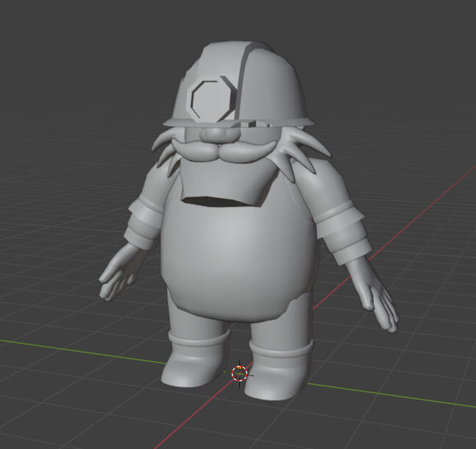The image size is (476, 449).
Task: Select the octagonal headlamp on the helmet
Action: (x=213, y=99)
